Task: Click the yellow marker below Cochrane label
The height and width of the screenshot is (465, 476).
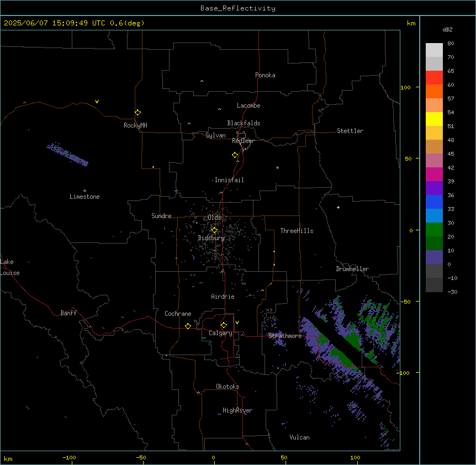Action: point(188,326)
